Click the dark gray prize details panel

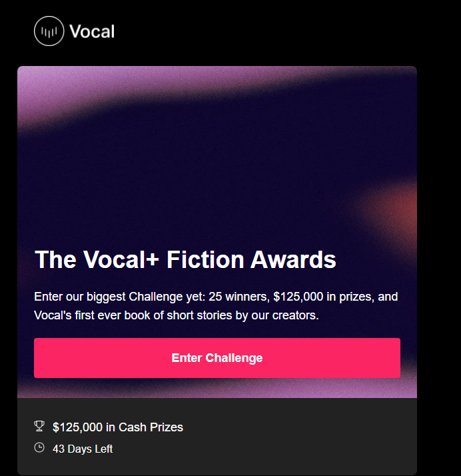click(217, 437)
